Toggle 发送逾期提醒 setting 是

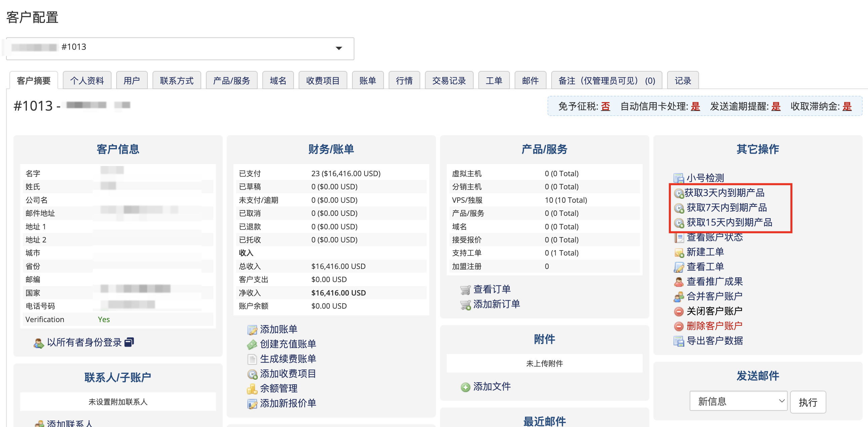tap(776, 107)
